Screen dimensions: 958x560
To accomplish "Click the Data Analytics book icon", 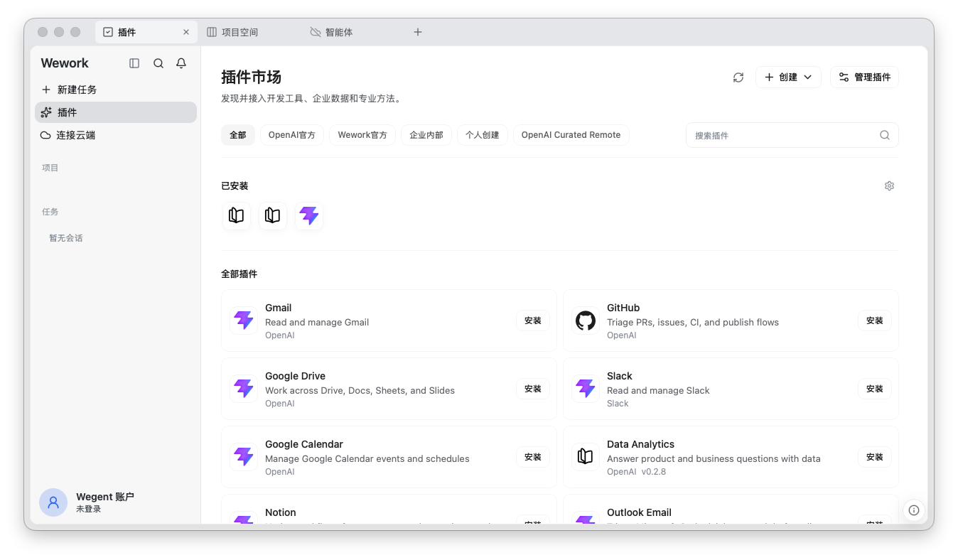I will tap(586, 457).
